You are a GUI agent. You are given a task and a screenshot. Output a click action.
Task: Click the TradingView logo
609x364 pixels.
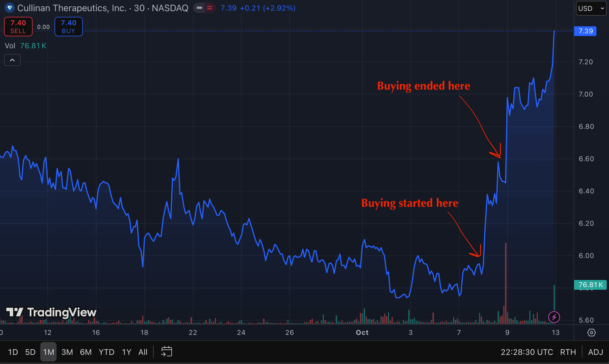click(51, 312)
